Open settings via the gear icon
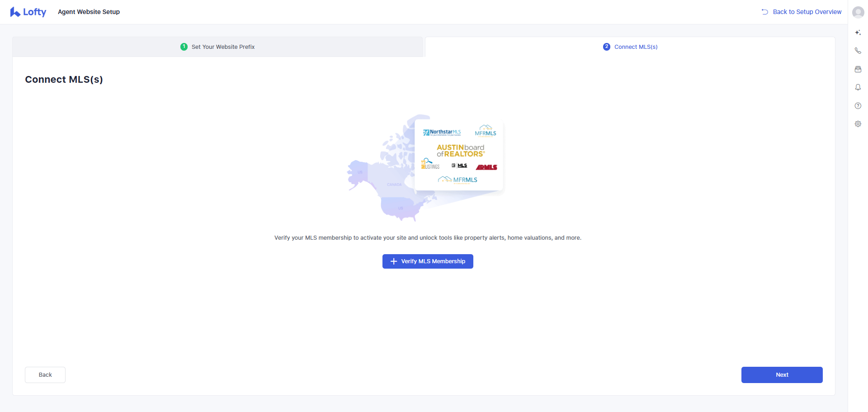 click(x=858, y=124)
